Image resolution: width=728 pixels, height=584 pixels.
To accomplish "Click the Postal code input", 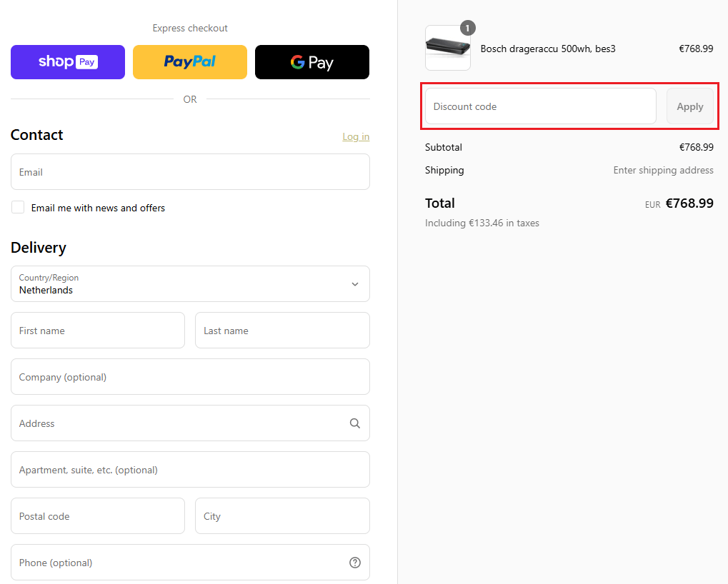I will pos(98,516).
